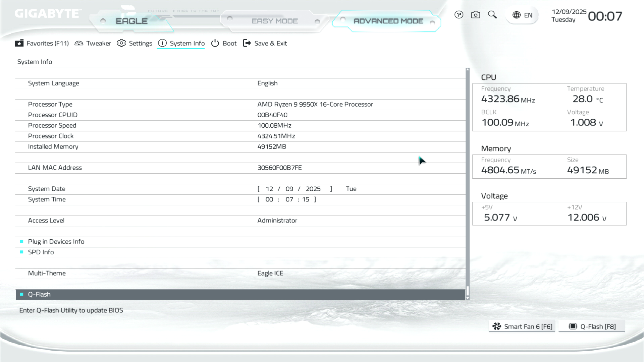Open Favorites star folder icon
This screenshot has width=644, height=362.
click(x=19, y=43)
